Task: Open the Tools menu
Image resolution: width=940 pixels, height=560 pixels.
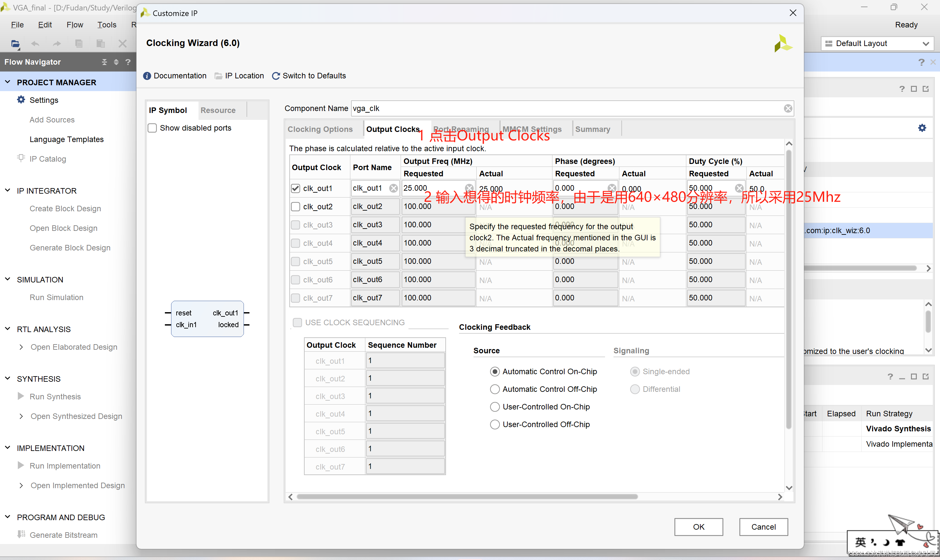Action: coord(107,24)
